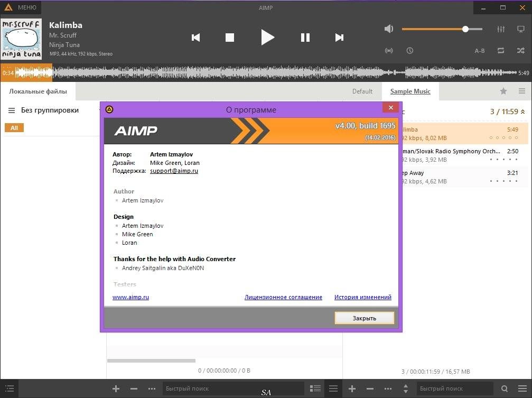Image resolution: width=532 pixels, height=398 pixels.
Task: Seek within the track waveform
Action: 266,72
